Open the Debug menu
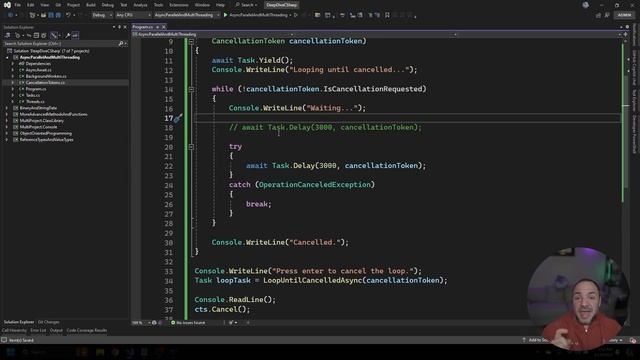Viewport: 640px width, 360px height. pyautogui.click(x=108, y=5)
